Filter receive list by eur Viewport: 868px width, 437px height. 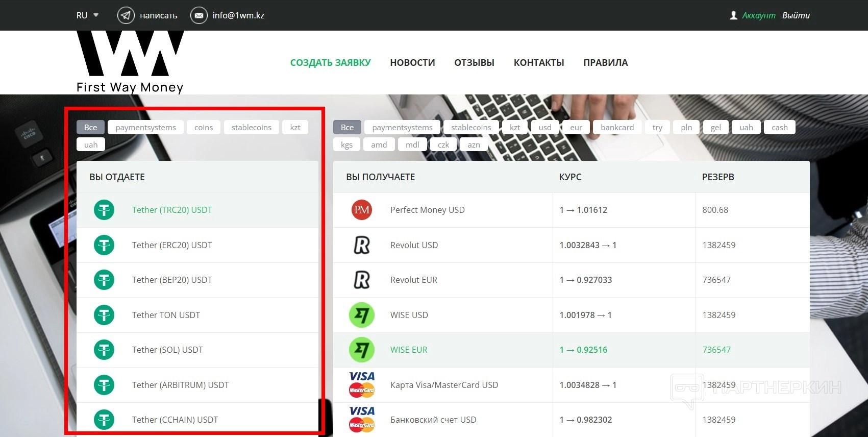576,127
